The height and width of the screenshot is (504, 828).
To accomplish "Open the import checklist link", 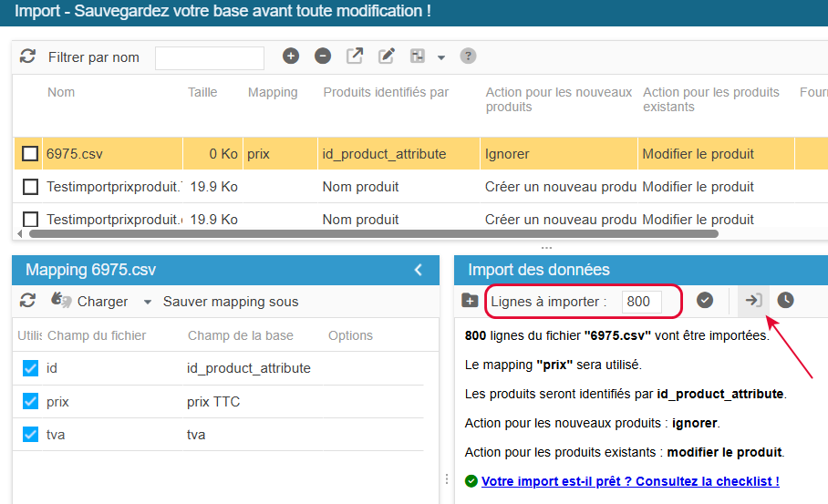I will click(x=630, y=481).
